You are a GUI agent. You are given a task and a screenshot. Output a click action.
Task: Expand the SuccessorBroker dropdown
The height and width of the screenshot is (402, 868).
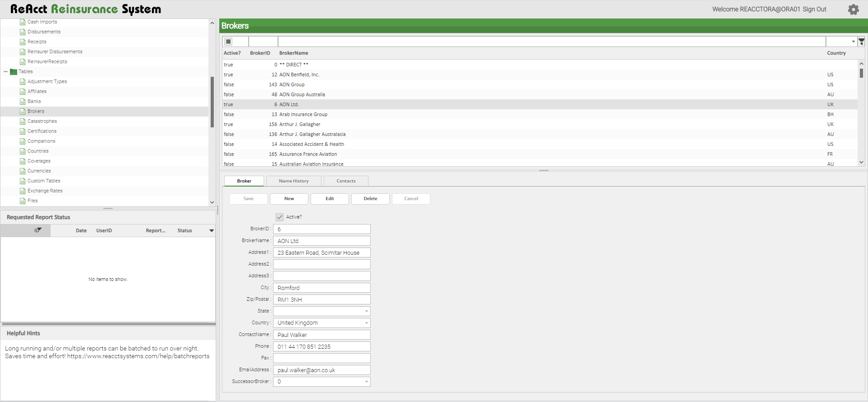pos(366,382)
